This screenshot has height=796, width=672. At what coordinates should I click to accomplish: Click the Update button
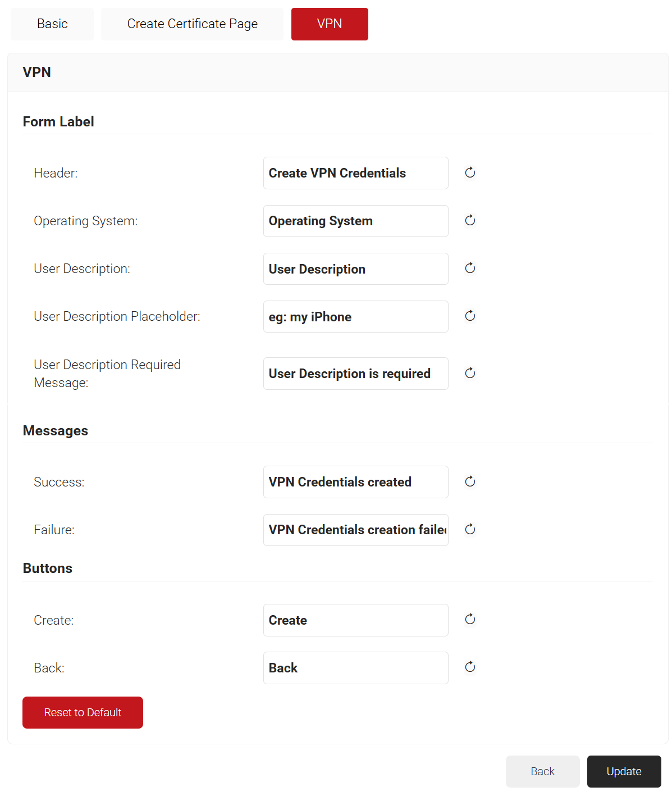pyautogui.click(x=624, y=771)
